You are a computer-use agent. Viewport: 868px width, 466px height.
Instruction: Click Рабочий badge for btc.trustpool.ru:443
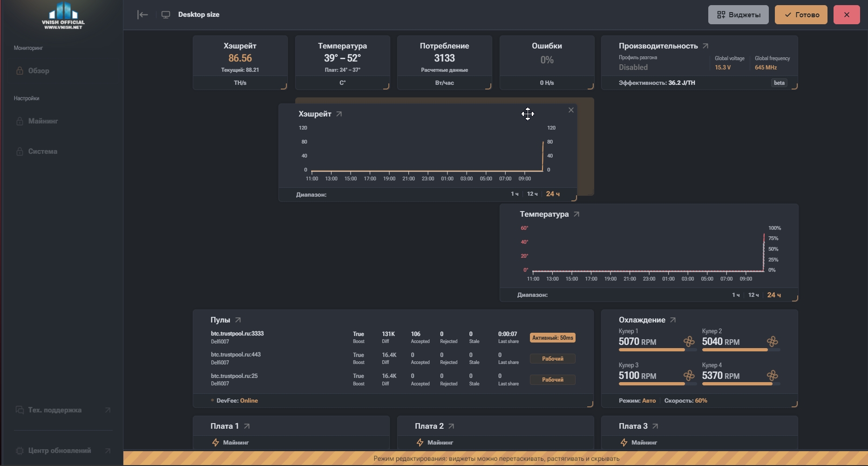(x=553, y=359)
